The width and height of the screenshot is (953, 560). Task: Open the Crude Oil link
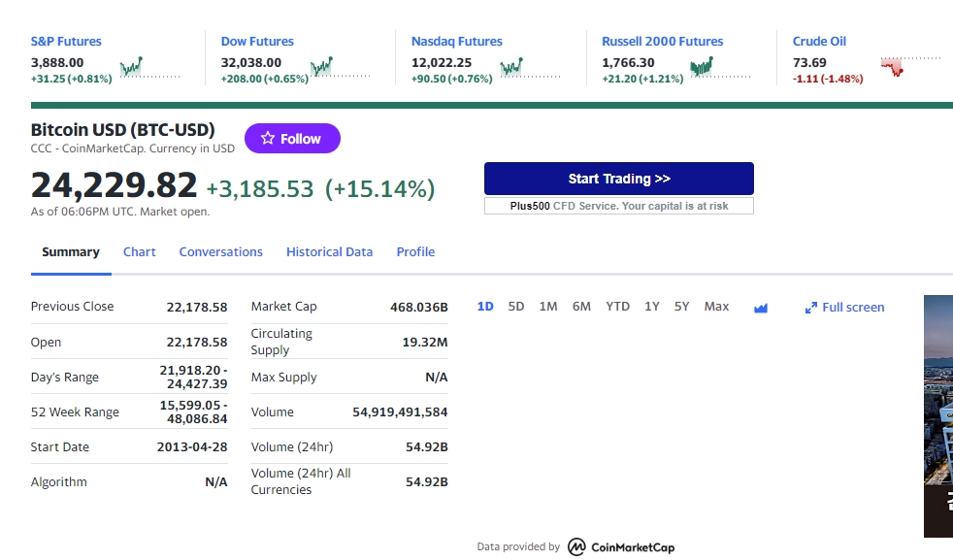(819, 42)
